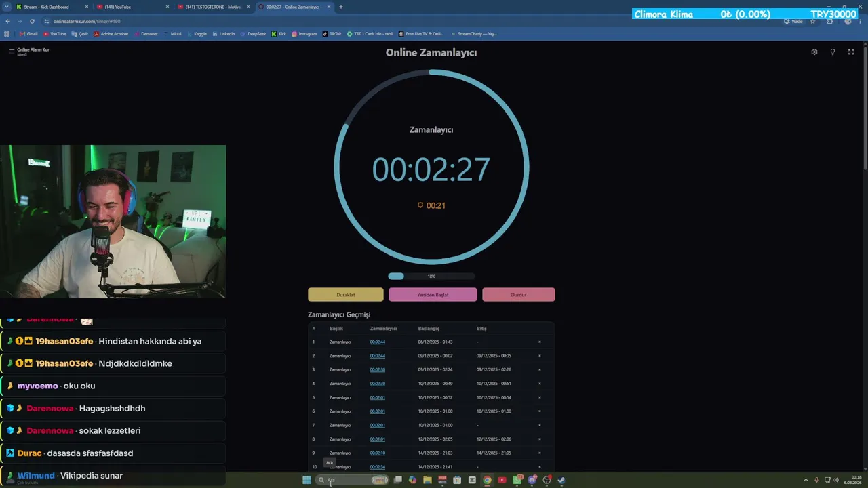The width and height of the screenshot is (868, 488).
Task: Open the 00:02:10 link in row 9
Action: [x=378, y=453]
